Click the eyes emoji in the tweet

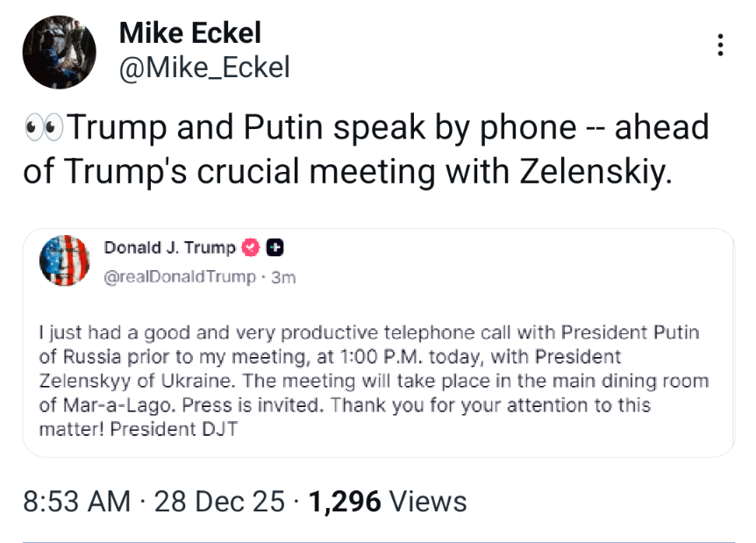coord(45,128)
